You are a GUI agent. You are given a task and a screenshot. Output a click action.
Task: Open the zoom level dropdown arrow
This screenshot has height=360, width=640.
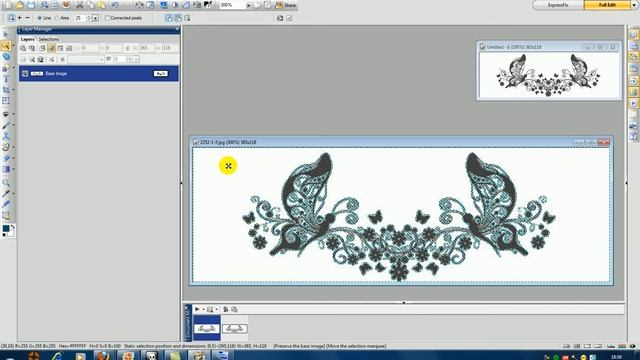[248, 5]
